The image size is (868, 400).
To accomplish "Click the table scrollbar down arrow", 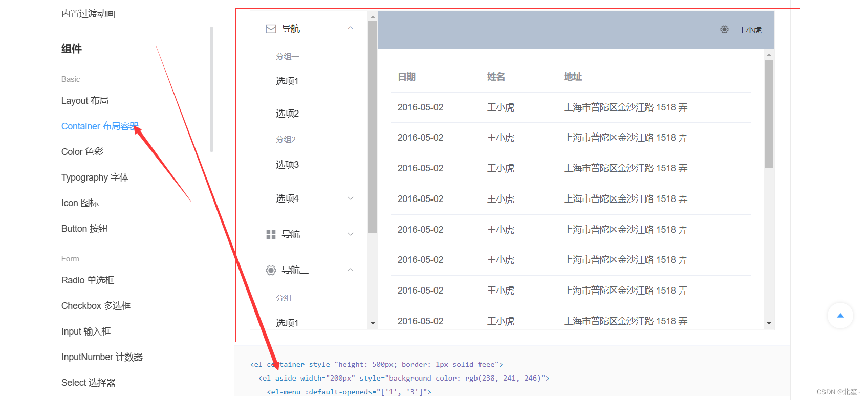I will 769,323.
